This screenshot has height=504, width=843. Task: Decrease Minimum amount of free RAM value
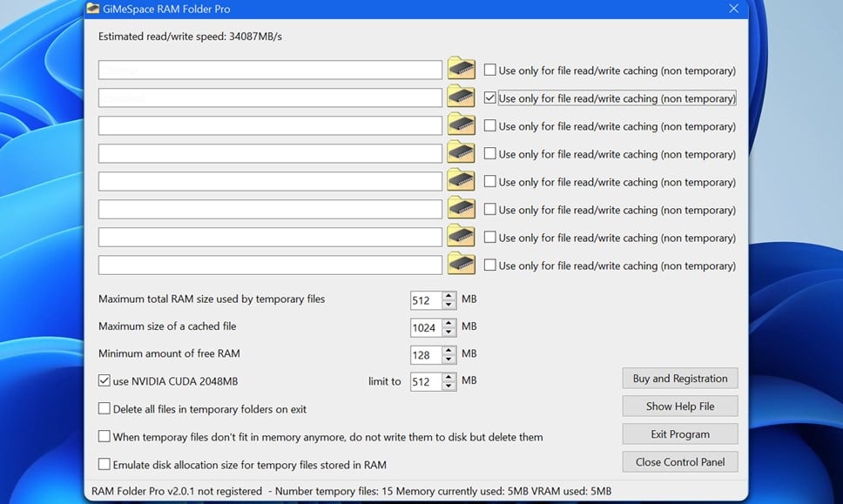tap(448, 360)
